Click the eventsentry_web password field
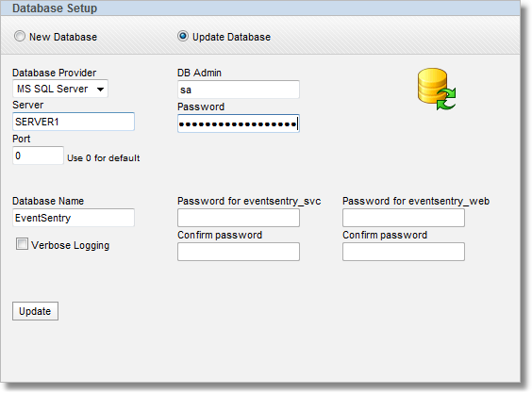532x394 pixels. click(404, 218)
